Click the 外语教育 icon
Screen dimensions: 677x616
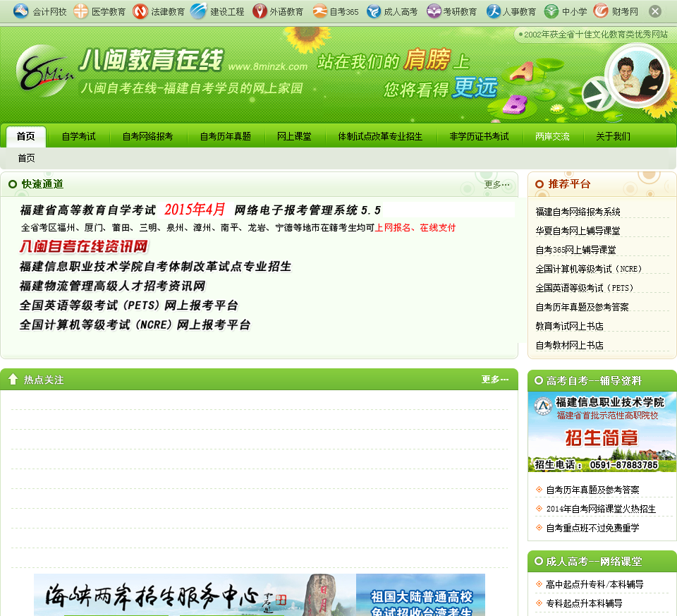[260, 11]
